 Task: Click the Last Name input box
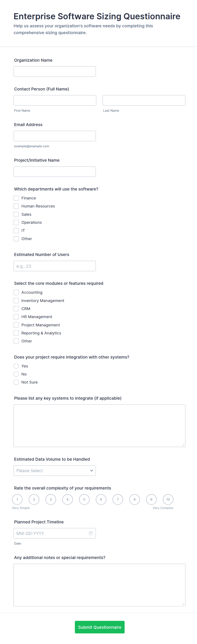point(144,100)
